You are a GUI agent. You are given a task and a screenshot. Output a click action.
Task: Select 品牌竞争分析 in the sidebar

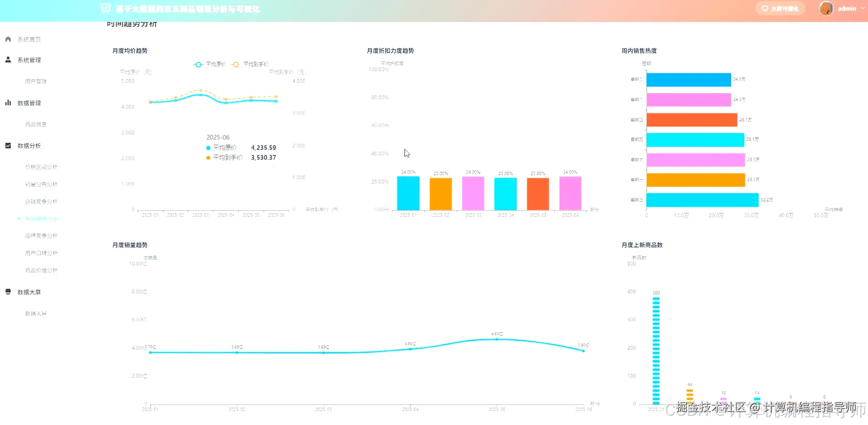click(41, 236)
